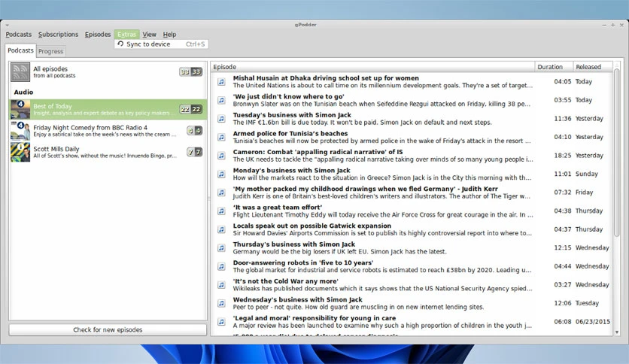The height and width of the screenshot is (364, 629).
Task: Click the scrollbar down arrow
Action: tap(617, 332)
